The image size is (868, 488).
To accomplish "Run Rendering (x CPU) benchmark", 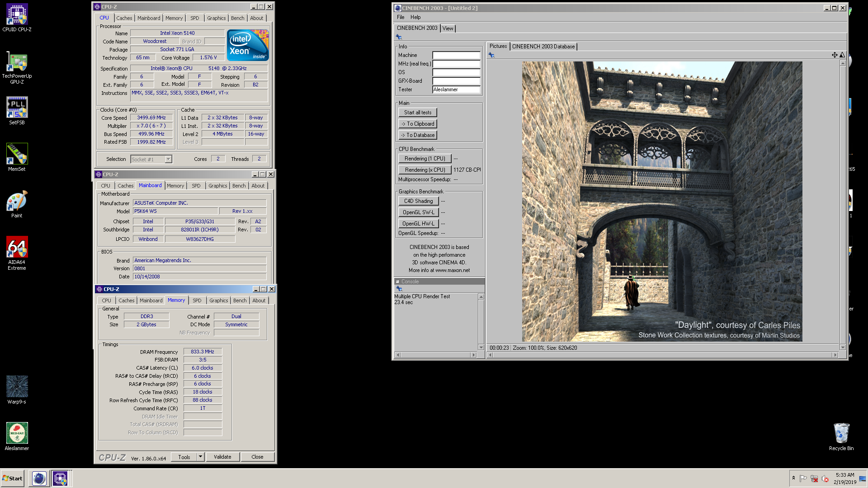I will pos(425,170).
